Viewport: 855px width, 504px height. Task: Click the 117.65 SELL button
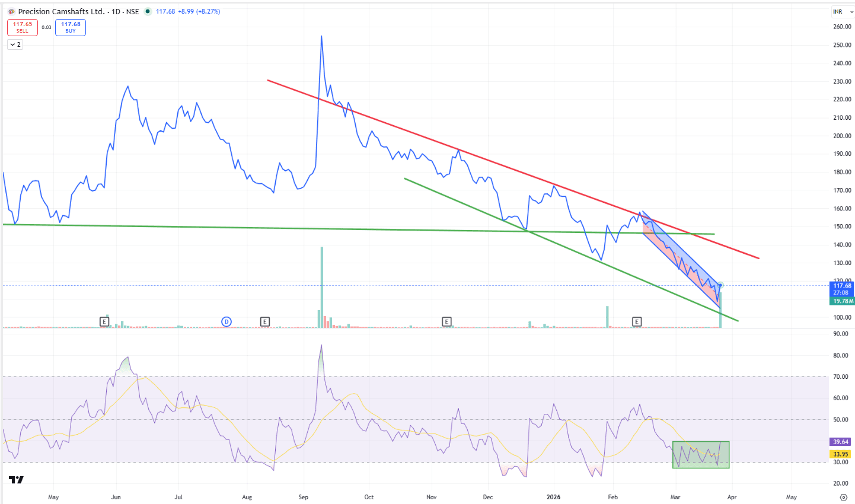(x=23, y=27)
